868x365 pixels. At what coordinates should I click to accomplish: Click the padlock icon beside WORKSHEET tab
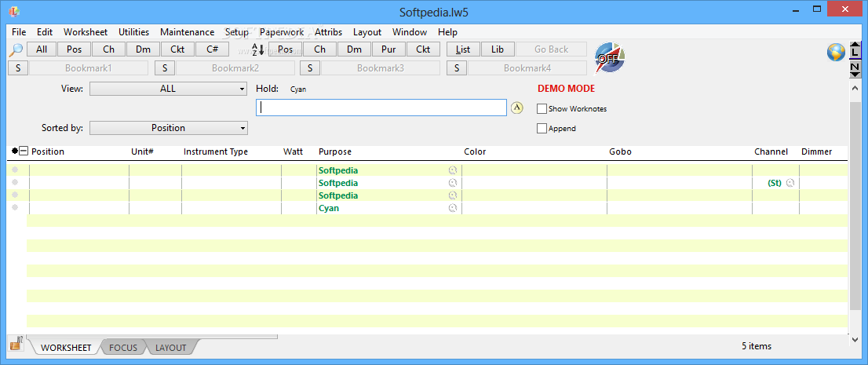pyautogui.click(x=16, y=343)
